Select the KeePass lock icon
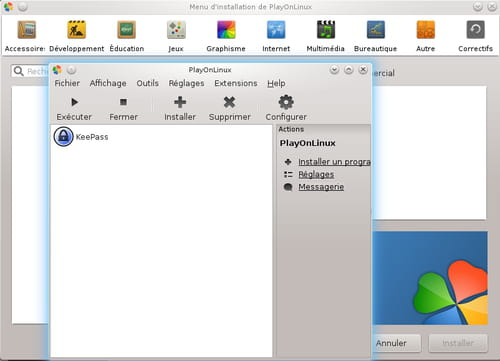The height and width of the screenshot is (361, 500). coord(63,136)
